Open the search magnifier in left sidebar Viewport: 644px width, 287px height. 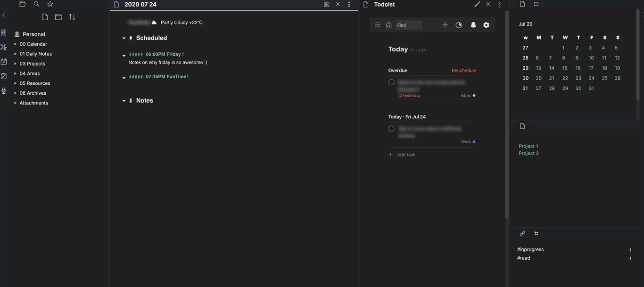(36, 4)
